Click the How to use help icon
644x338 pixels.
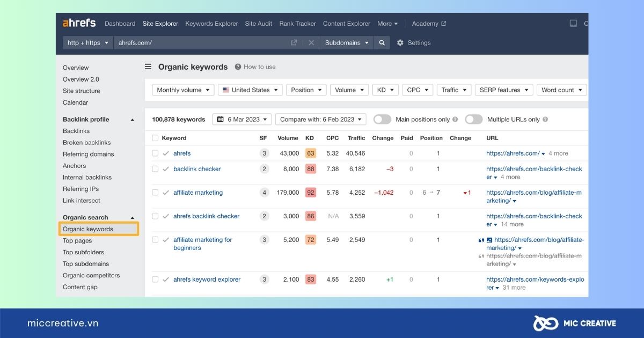coord(238,67)
